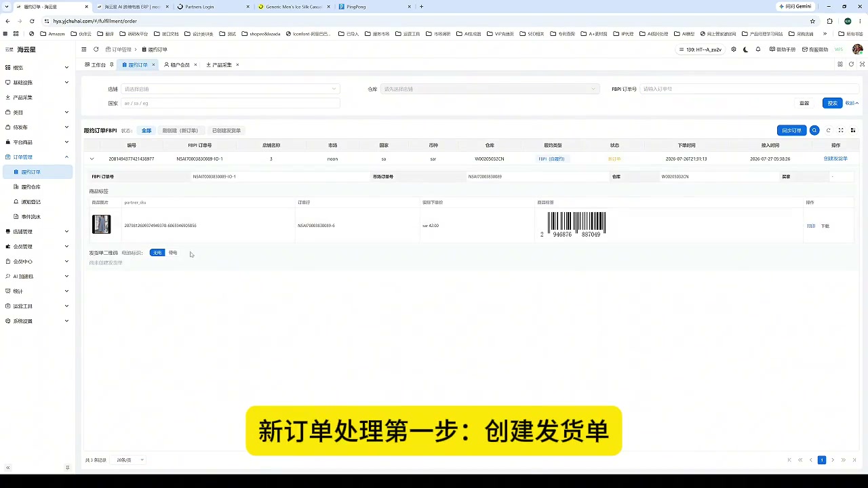868x488 pixels.
Task: Click the blue round search icon above the table
Action: pos(814,130)
